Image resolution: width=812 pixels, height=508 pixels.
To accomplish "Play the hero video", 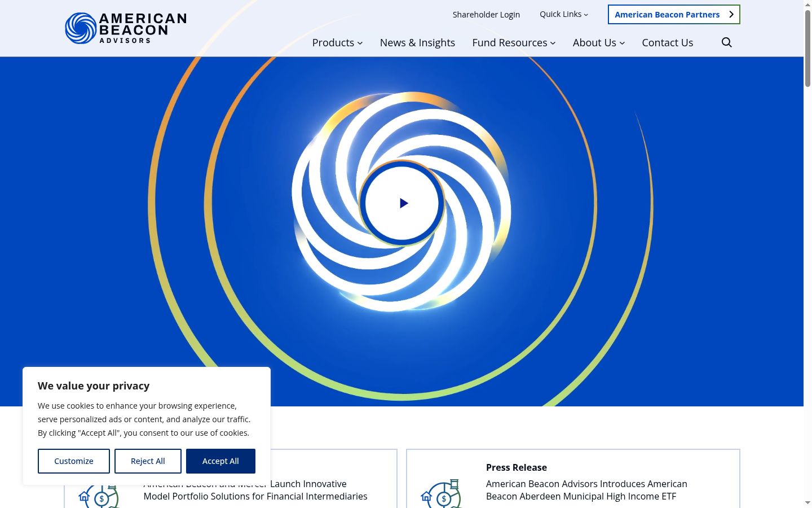I will pos(402,203).
